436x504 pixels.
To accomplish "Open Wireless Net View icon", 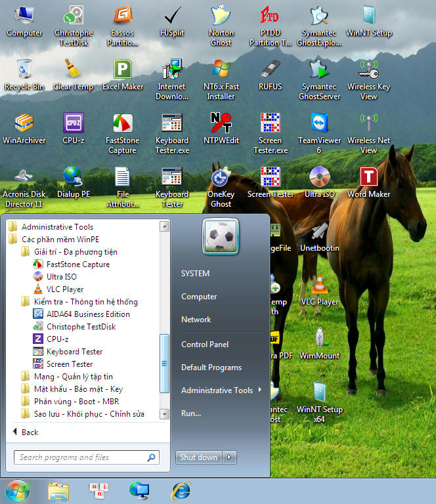I will (x=368, y=133).
